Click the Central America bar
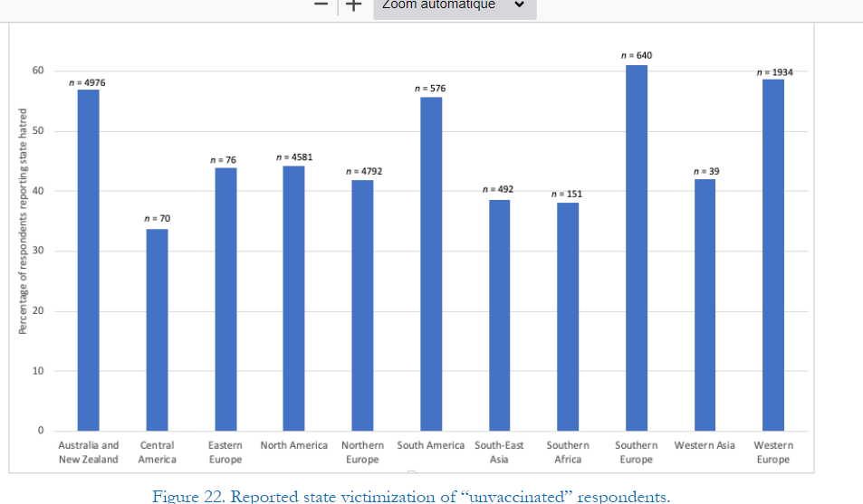863x504 pixels. point(157,330)
